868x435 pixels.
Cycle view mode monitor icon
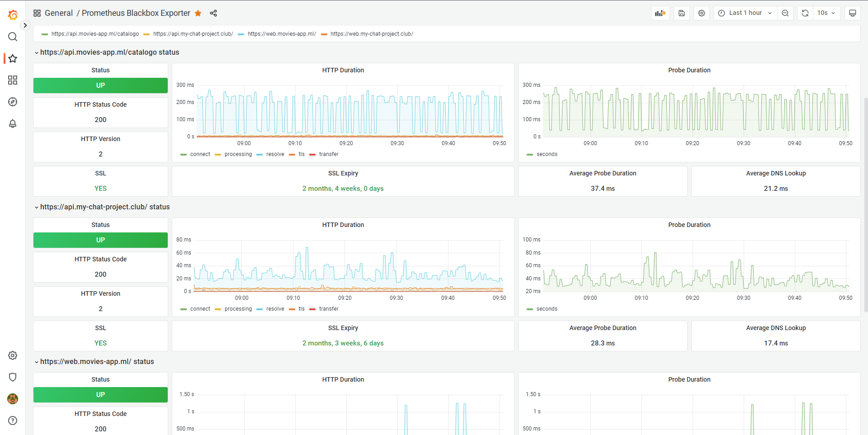tap(853, 13)
